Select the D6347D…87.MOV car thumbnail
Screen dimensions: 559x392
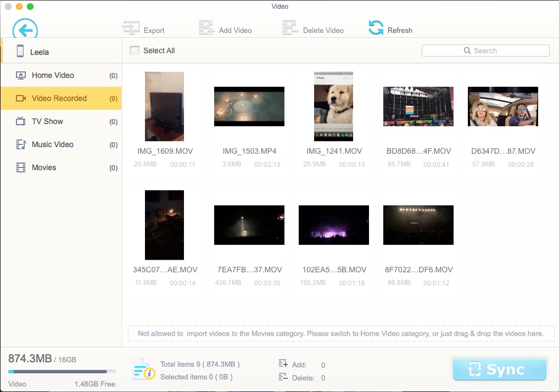[503, 106]
